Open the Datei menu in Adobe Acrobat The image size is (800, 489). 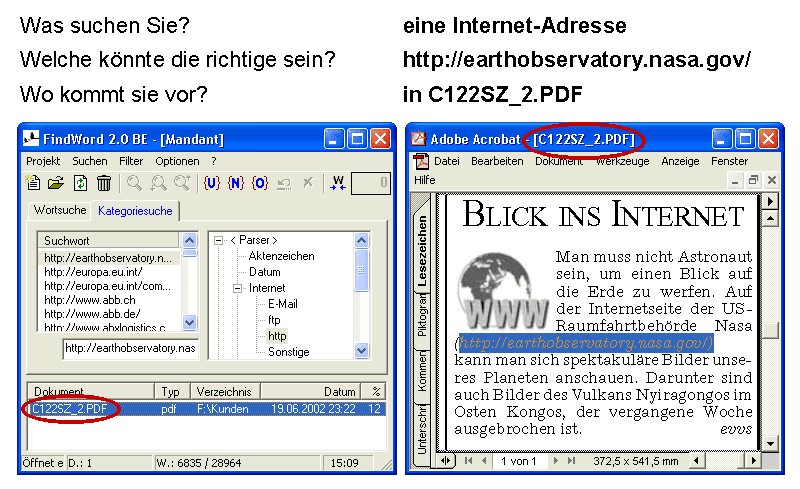[447, 161]
